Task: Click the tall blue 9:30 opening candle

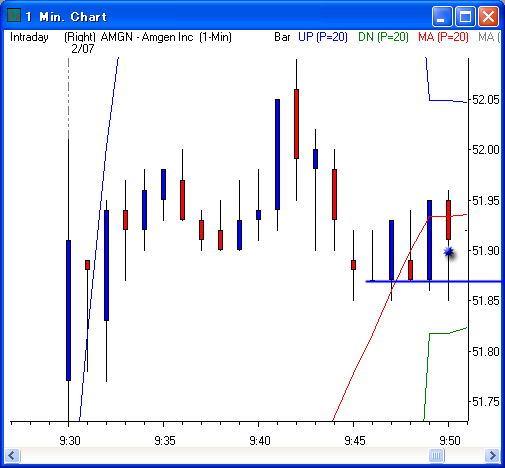Action: (x=68, y=310)
